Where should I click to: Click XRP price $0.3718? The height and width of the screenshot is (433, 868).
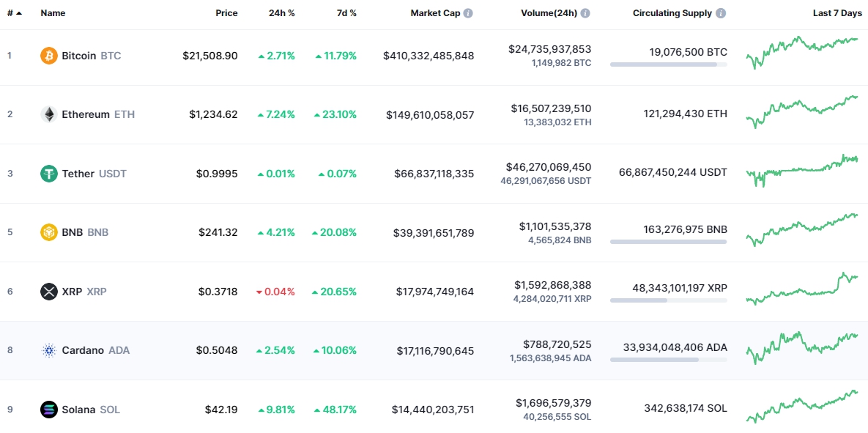tap(217, 292)
